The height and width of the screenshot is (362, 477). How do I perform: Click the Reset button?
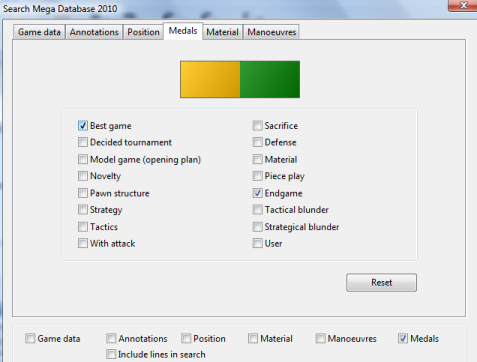coord(381,283)
